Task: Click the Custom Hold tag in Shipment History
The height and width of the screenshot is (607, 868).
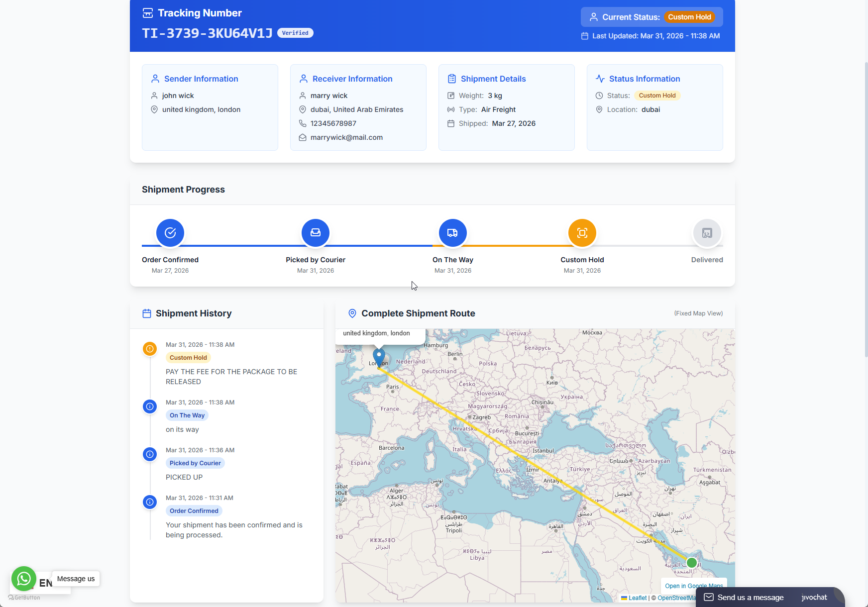Action: coord(188,358)
